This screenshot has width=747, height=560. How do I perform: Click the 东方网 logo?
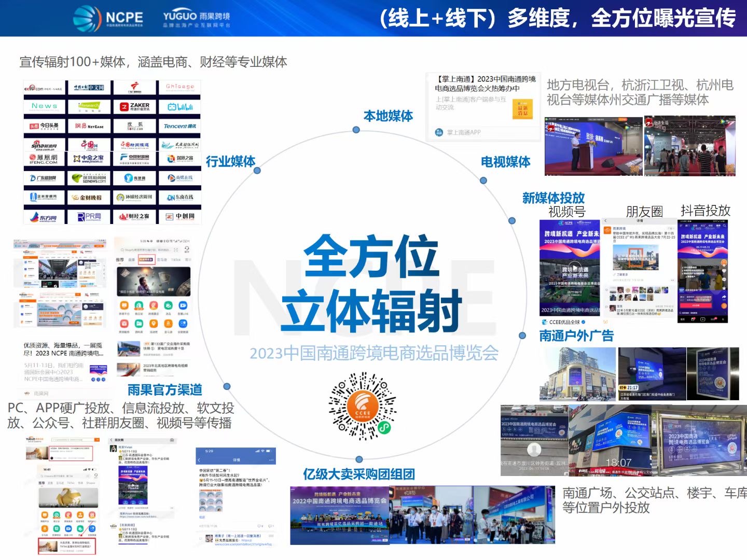43,217
